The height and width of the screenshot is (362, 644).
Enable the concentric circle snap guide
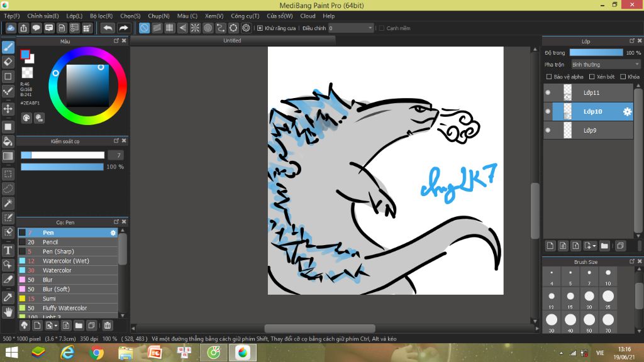point(208,28)
